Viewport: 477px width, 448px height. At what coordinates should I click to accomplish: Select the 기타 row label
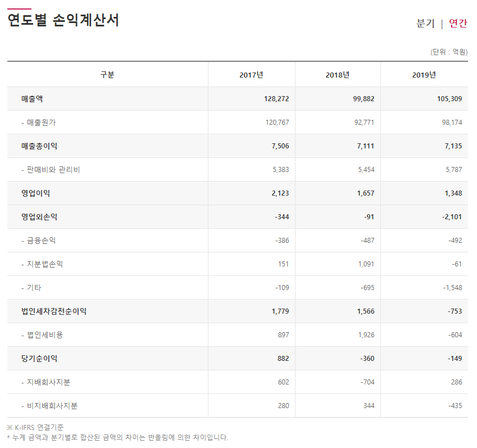(x=31, y=288)
